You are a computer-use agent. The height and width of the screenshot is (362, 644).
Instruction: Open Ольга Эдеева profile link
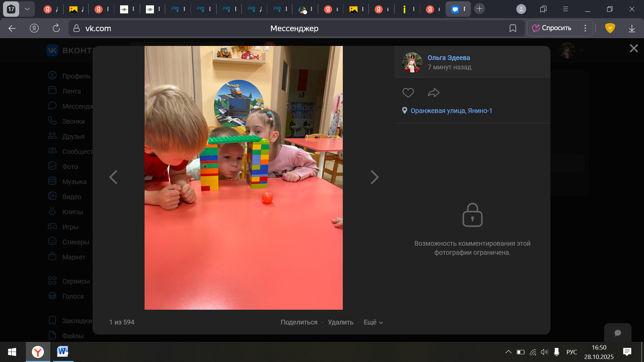(448, 58)
